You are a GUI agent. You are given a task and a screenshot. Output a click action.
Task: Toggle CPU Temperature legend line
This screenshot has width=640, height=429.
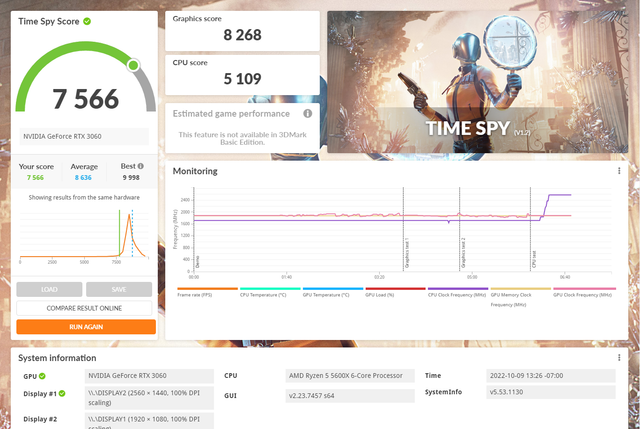tap(270, 291)
